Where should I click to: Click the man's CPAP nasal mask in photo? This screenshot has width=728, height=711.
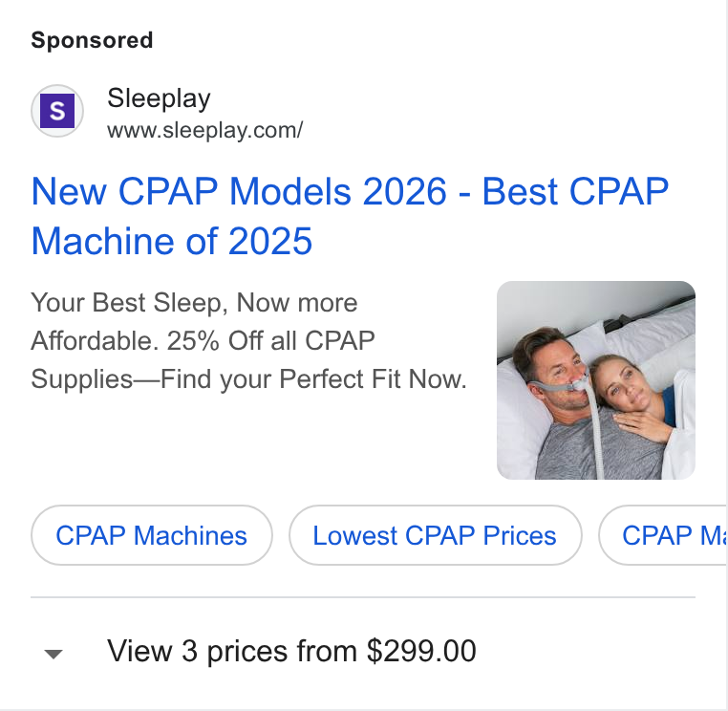(x=579, y=383)
